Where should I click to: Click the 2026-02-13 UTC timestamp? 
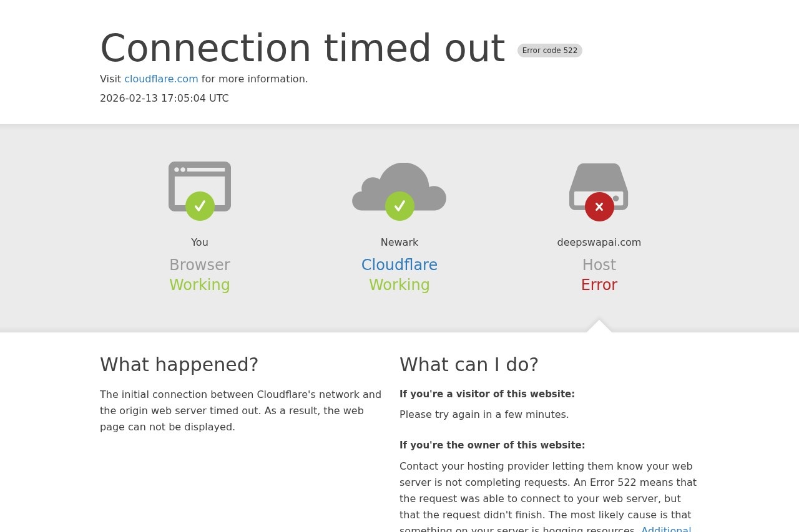(x=164, y=99)
